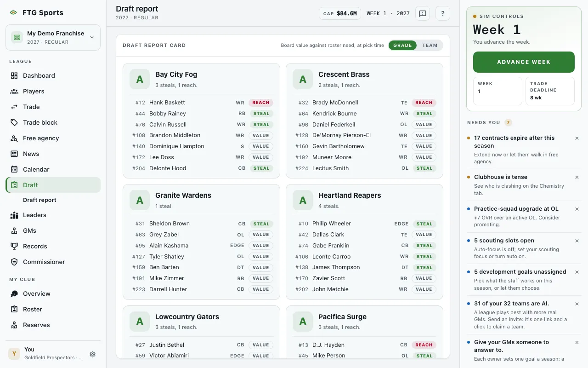Navigate to Commissioner section
The image size is (588, 368).
(x=53, y=262)
